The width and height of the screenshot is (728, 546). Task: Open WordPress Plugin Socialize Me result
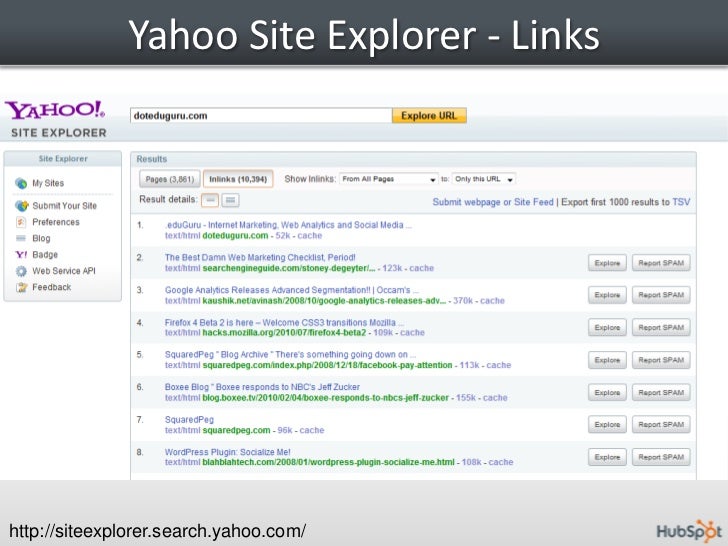[x=228, y=452]
